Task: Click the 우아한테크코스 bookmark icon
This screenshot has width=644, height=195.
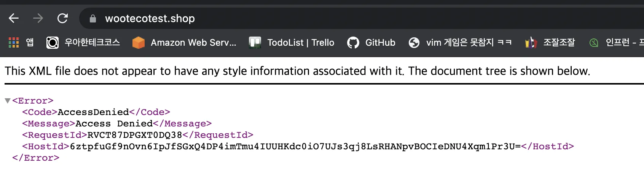Action: [x=53, y=43]
